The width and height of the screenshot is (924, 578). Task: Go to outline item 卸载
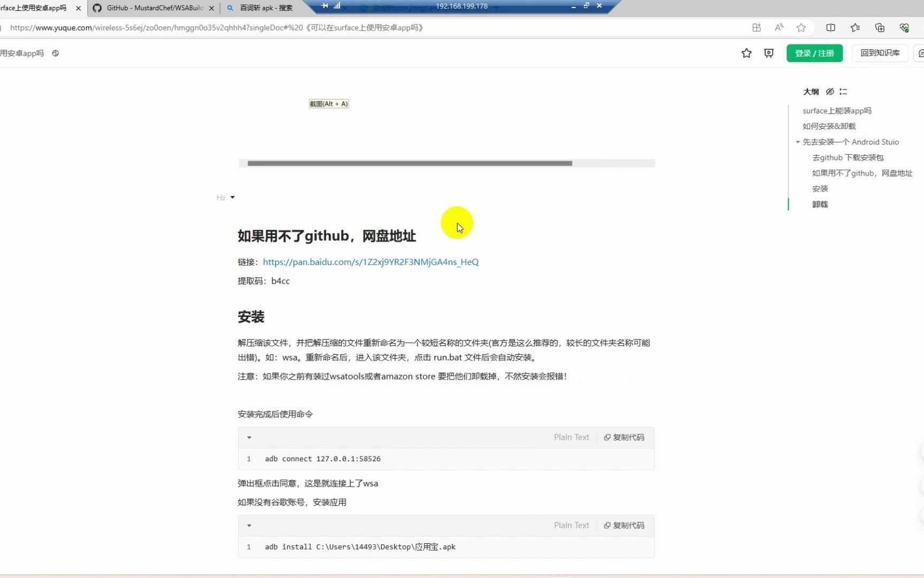click(x=820, y=204)
